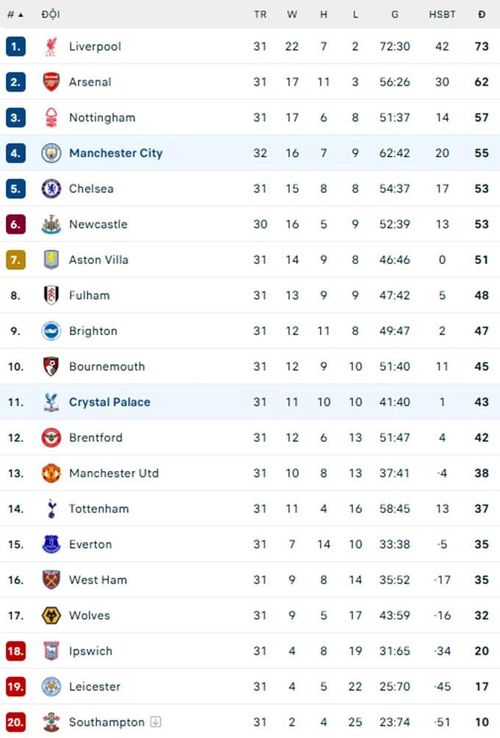
Task: Click the Brentford bee crest icon
Action: 51,438
